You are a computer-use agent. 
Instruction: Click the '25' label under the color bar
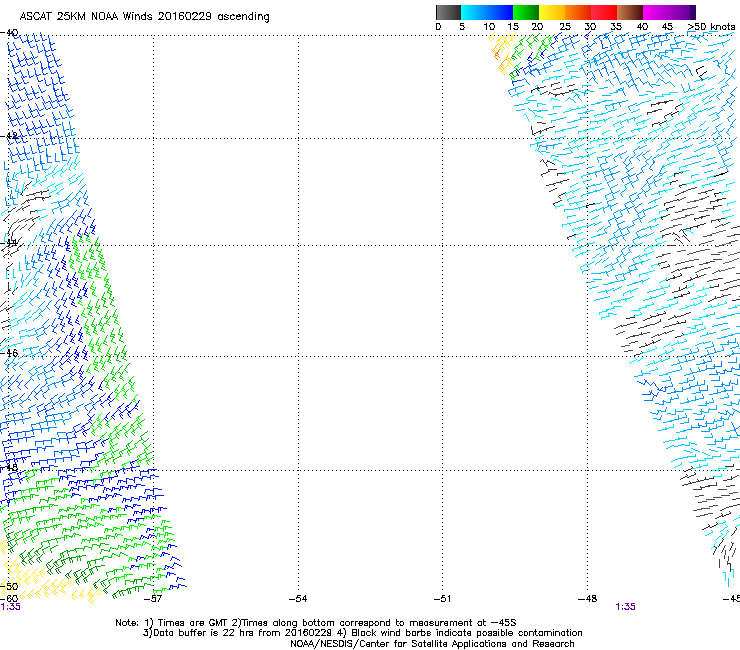tap(565, 27)
